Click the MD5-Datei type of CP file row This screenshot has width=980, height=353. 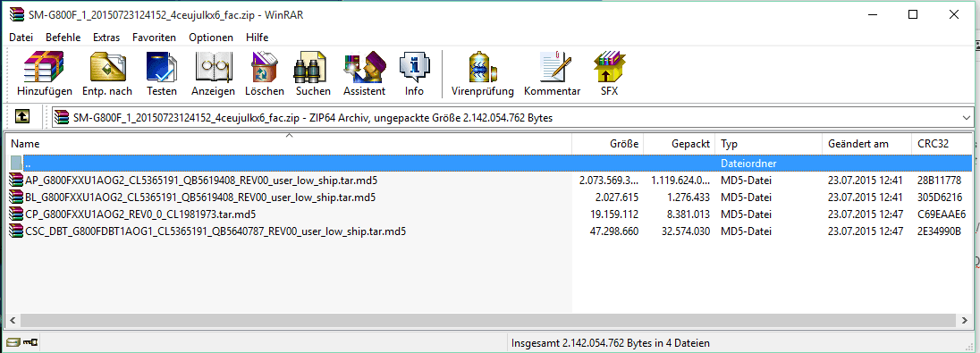click(x=747, y=214)
